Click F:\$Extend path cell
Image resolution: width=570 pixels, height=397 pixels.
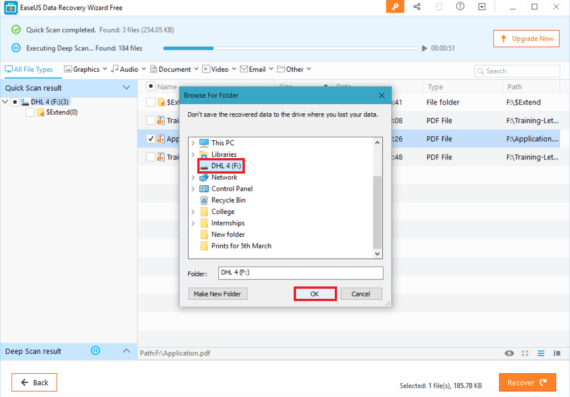click(x=523, y=102)
